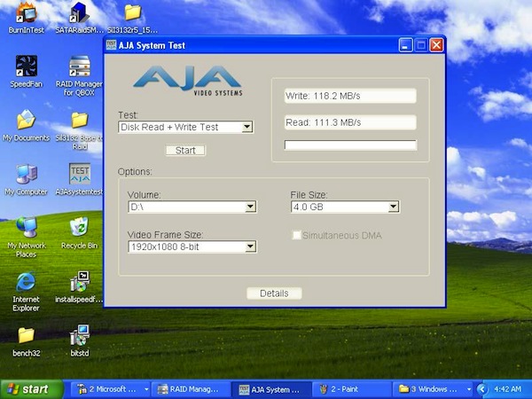The width and height of the screenshot is (532, 399).
Task: Maximize the AJA System Test window
Action: [421, 45]
